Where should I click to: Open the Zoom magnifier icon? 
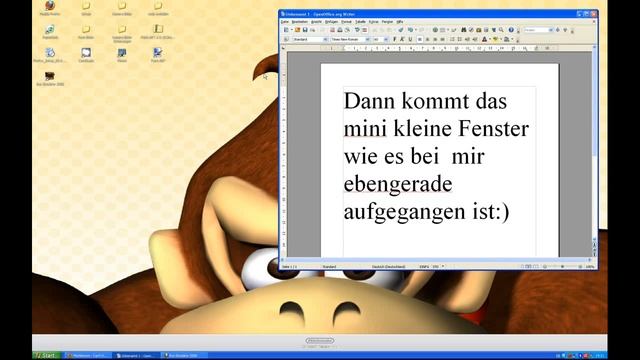click(501, 30)
